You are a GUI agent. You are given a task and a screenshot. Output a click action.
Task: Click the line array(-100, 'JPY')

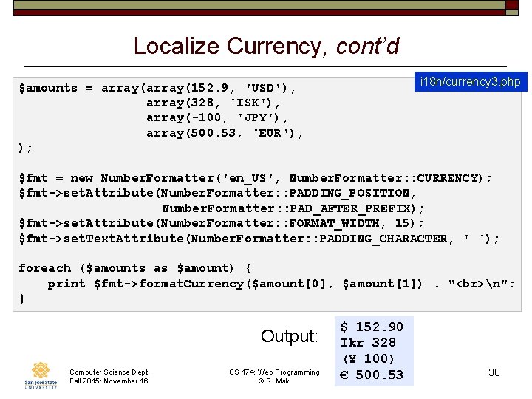tap(216, 118)
